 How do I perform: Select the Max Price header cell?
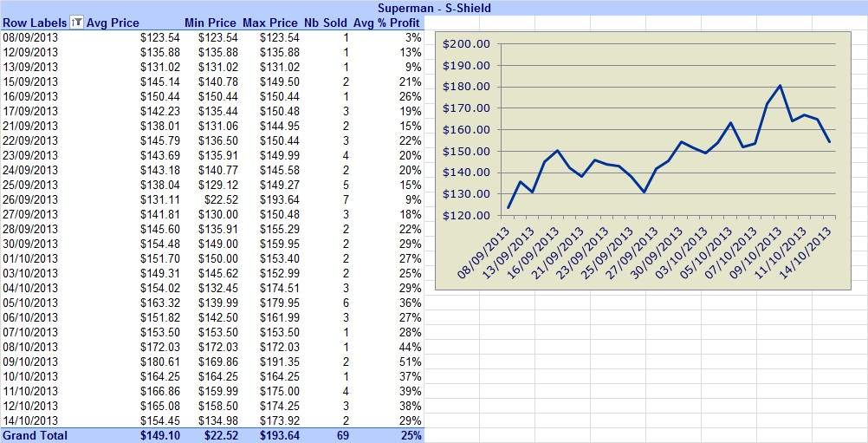tap(270, 23)
